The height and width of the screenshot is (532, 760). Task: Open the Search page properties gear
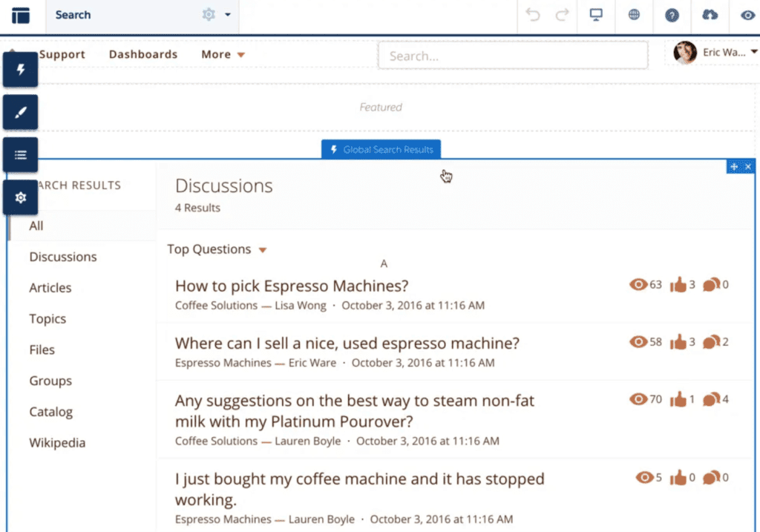coord(209,15)
